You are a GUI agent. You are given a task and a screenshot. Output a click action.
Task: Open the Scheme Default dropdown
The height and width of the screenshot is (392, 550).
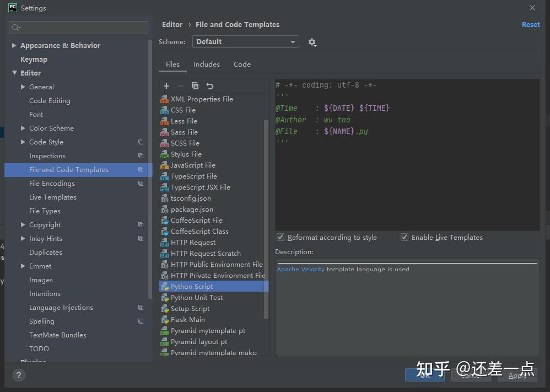[246, 42]
